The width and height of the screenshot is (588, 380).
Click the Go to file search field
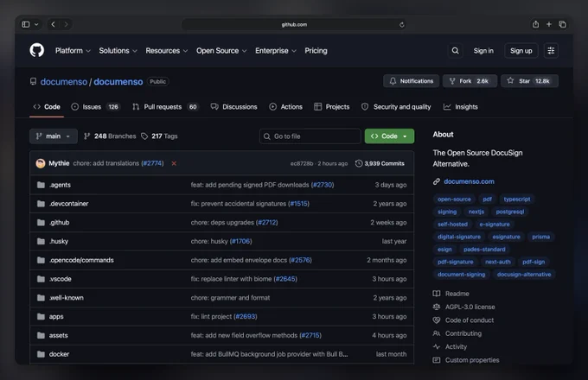tap(310, 136)
